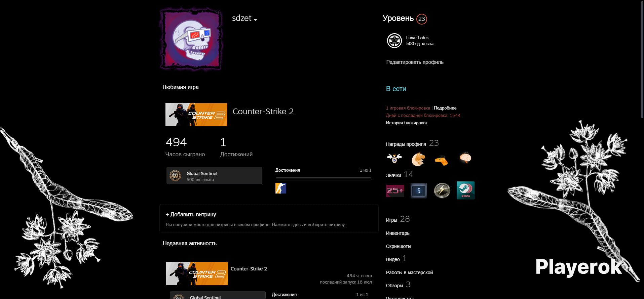Click the Steam 2024 badge icon

pyautogui.click(x=465, y=190)
